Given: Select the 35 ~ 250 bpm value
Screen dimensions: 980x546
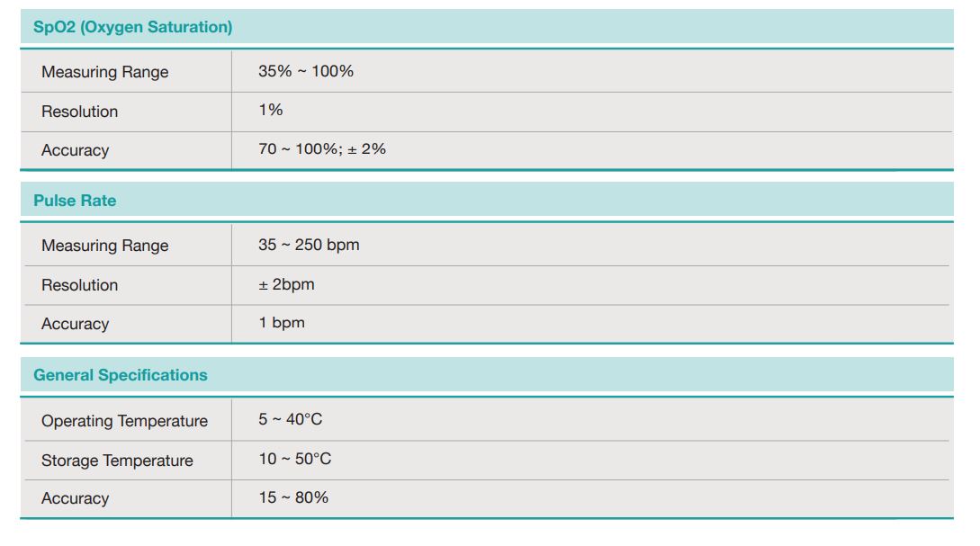Looking at the screenshot, I should point(309,245).
